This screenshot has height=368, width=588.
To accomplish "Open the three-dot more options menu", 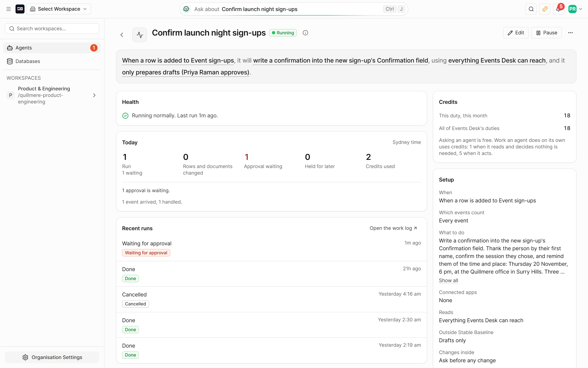I will [570, 33].
